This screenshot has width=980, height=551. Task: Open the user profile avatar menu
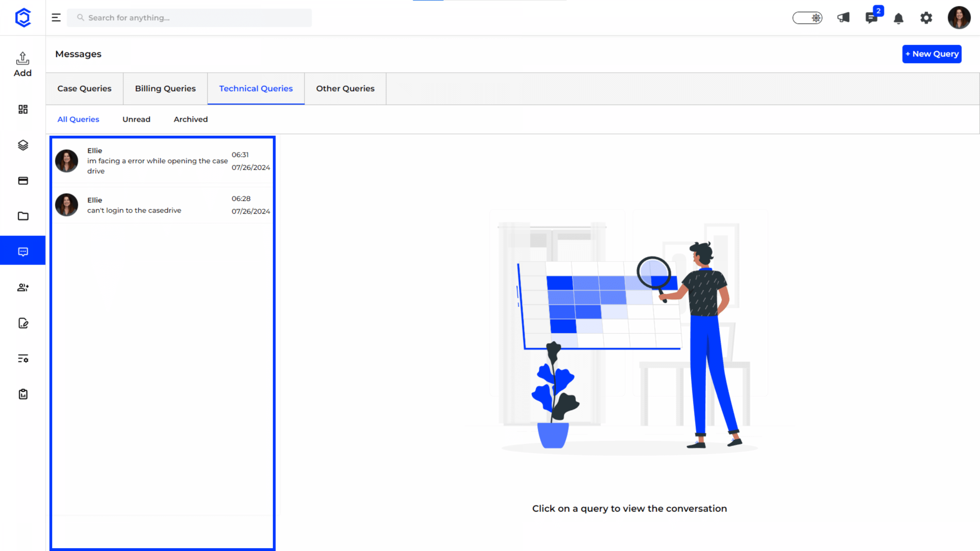pyautogui.click(x=959, y=17)
